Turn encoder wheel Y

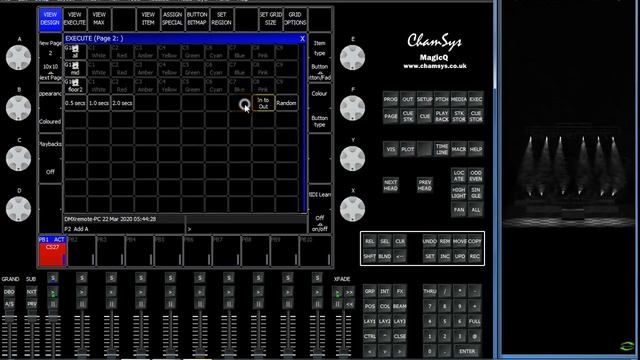click(352, 158)
